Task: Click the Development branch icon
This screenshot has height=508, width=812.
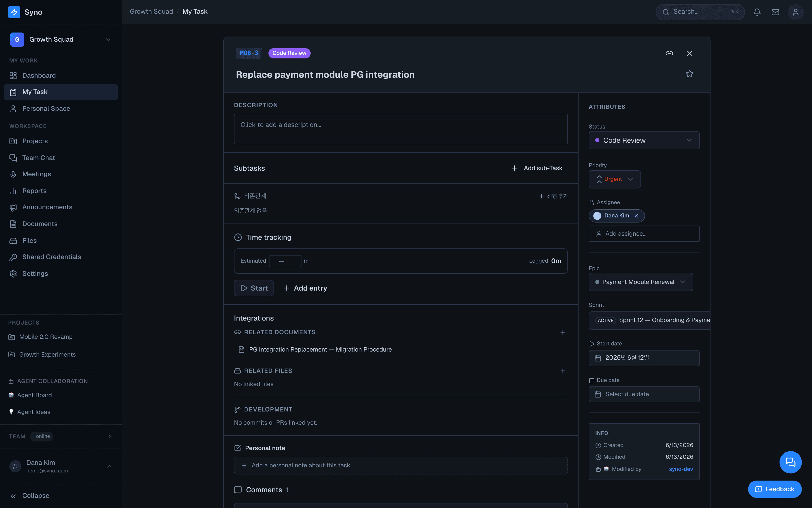Action: (x=237, y=409)
